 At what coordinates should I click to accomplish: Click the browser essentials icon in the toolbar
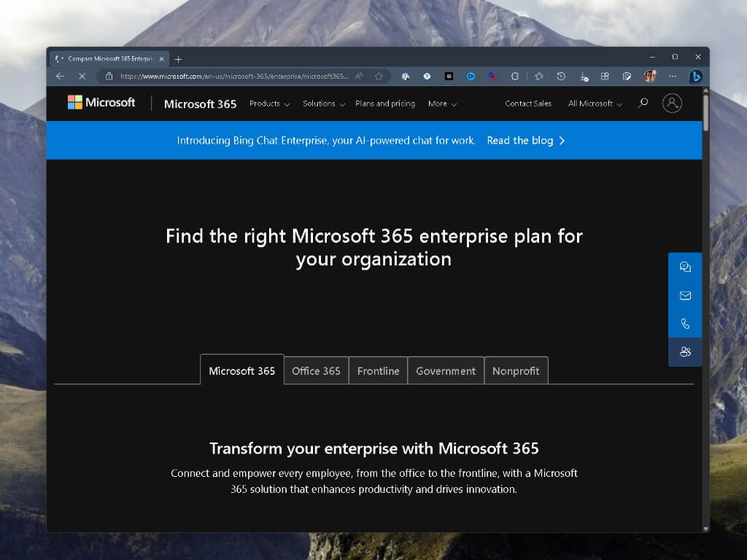[x=627, y=76]
